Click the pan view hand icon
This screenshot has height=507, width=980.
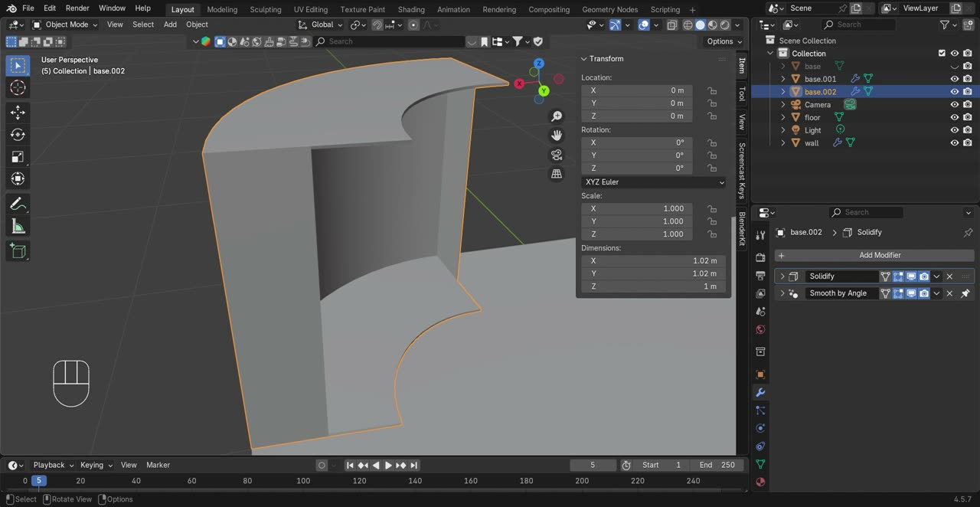coord(557,136)
